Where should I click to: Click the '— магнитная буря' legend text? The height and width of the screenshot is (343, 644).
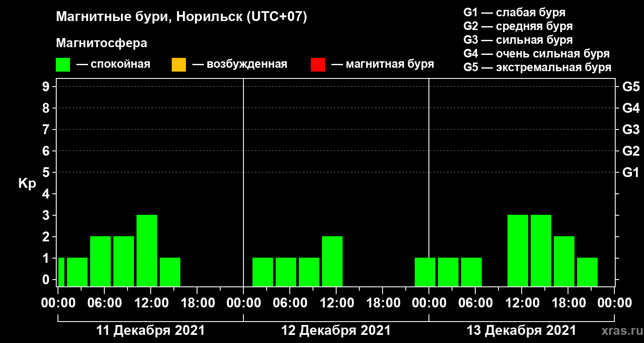point(383,65)
